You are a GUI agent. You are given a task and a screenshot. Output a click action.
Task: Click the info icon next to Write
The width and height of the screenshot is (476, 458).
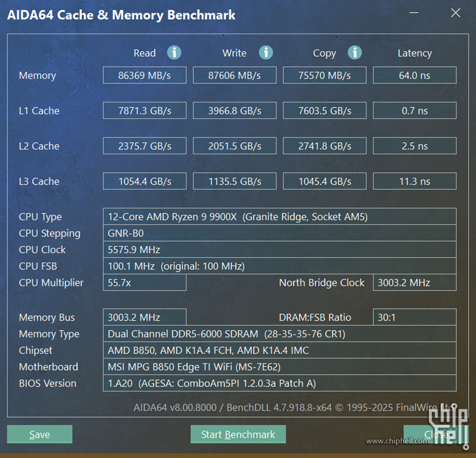click(x=265, y=53)
